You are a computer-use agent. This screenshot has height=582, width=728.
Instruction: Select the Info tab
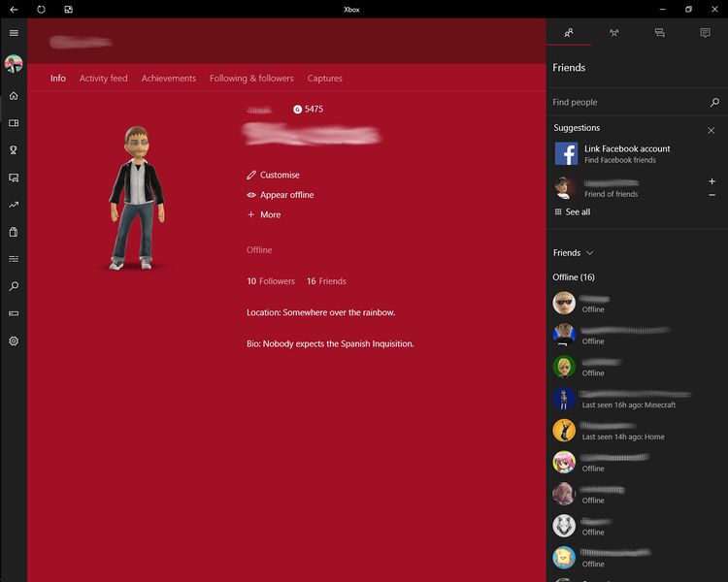coord(58,79)
